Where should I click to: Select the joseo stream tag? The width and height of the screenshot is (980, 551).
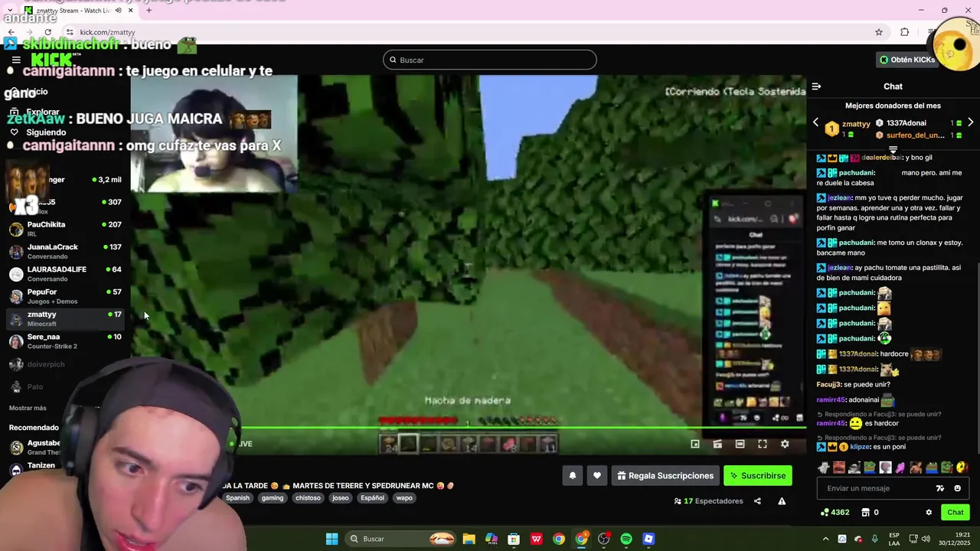[341, 498]
